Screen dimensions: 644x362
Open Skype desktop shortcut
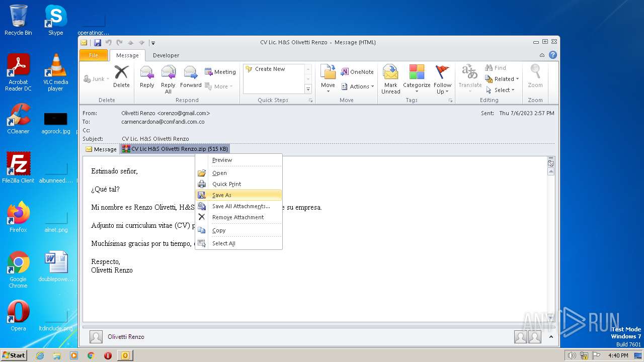pos(55,20)
